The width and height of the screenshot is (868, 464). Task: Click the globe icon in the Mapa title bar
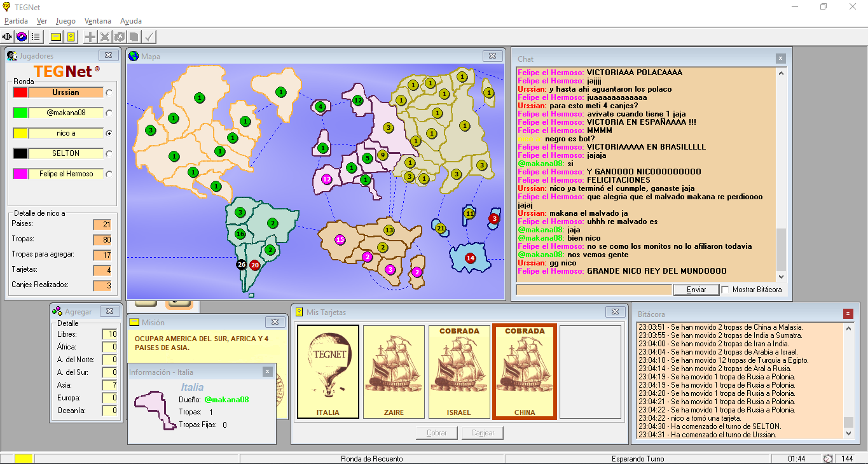134,56
